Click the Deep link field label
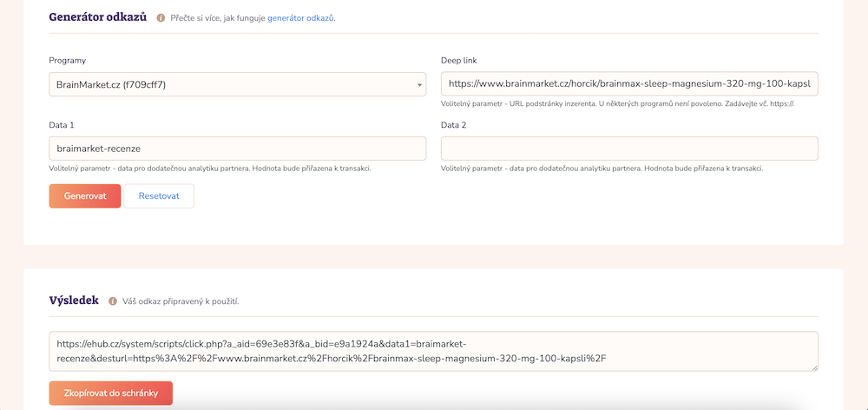The width and height of the screenshot is (868, 410). pyautogui.click(x=459, y=60)
